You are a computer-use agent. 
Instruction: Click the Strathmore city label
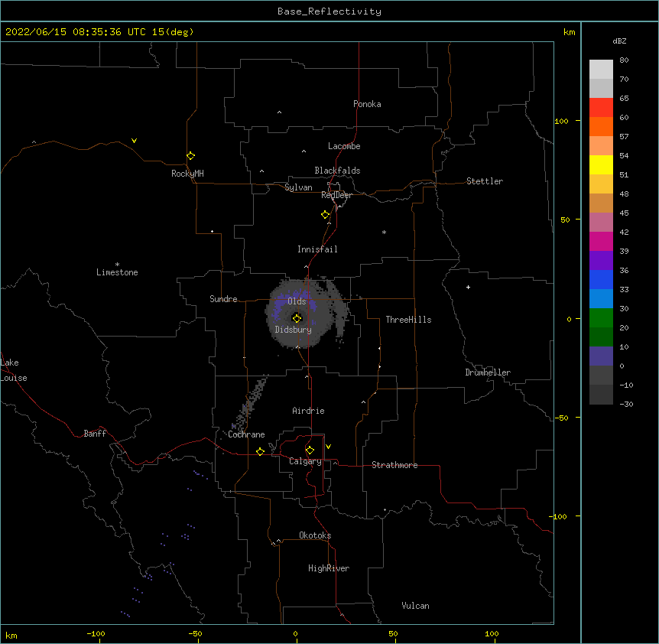[x=394, y=465]
